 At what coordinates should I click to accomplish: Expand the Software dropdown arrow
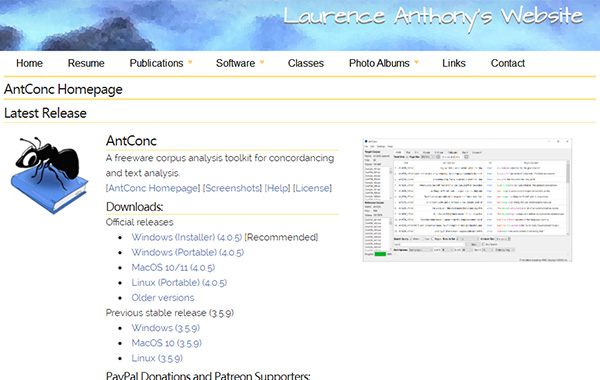pyautogui.click(x=262, y=62)
